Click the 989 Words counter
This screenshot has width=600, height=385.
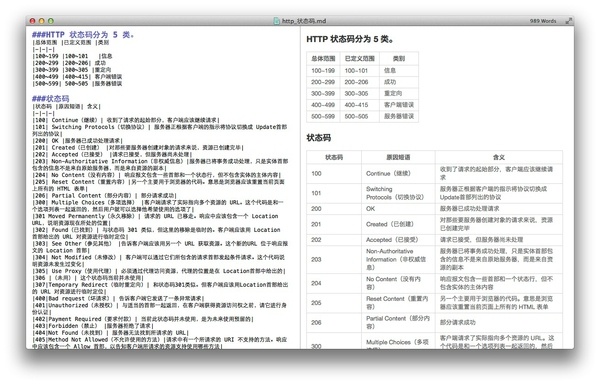tap(543, 21)
